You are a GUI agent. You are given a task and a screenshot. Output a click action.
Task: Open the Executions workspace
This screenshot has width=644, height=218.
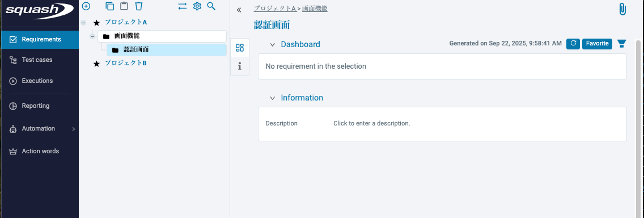click(x=40, y=81)
